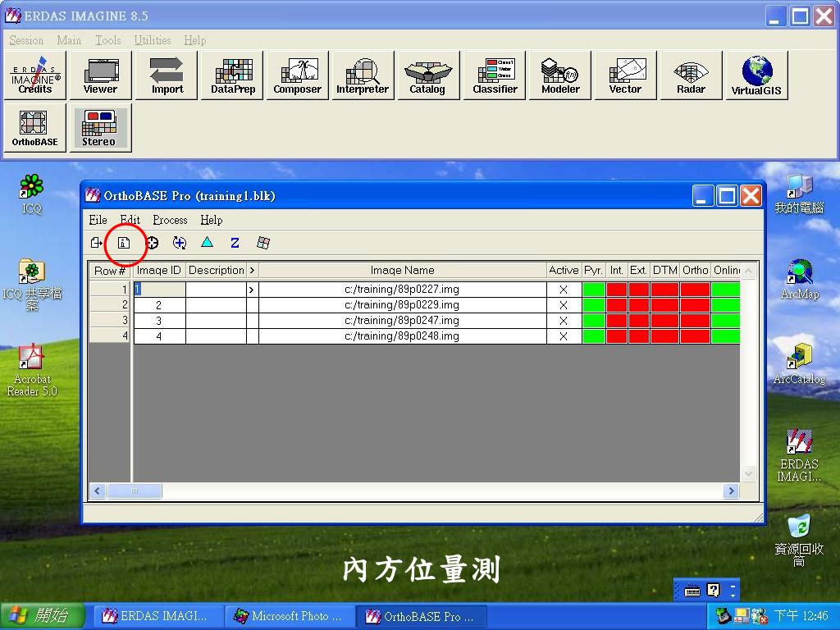The image size is (840, 630).
Task: Switch to Microsoft Photo taskbar button
Action: 290,616
